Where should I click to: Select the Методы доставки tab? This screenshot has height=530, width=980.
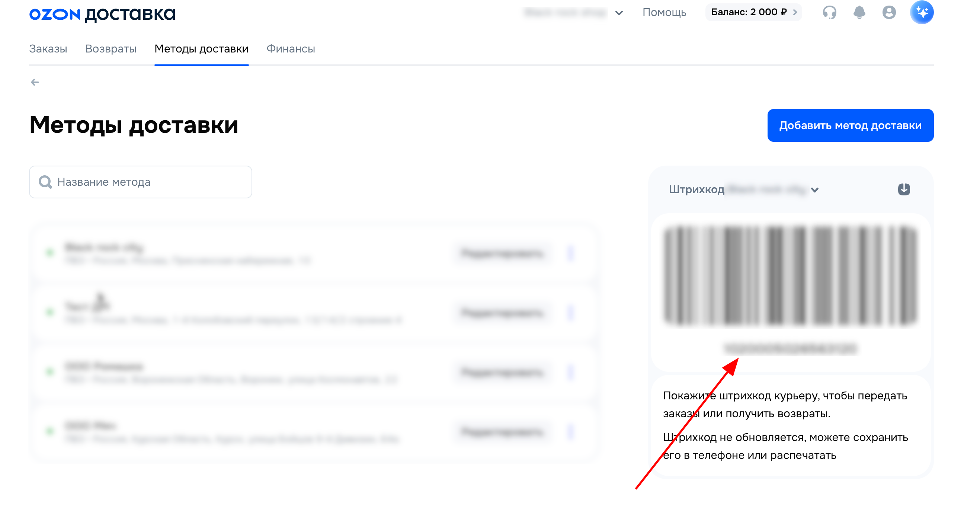pyautogui.click(x=202, y=49)
